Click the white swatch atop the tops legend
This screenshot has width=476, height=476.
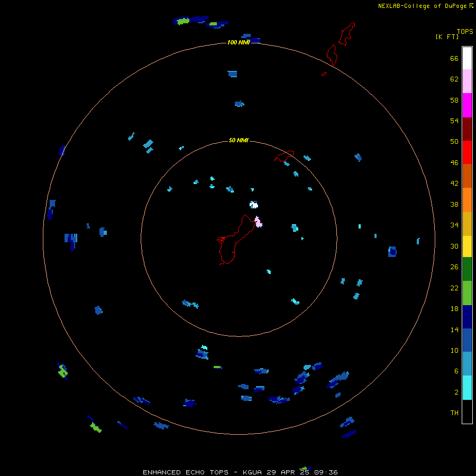pyautogui.click(x=467, y=58)
